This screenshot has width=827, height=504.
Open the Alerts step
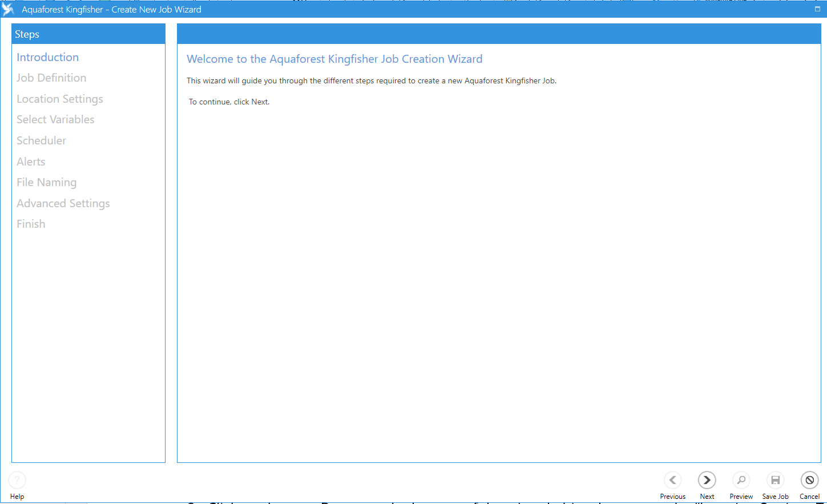31,162
